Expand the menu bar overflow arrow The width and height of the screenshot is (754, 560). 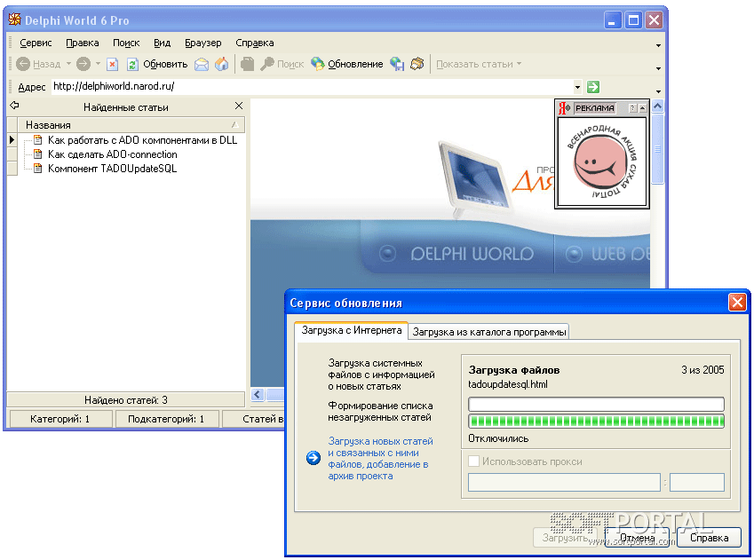point(658,45)
